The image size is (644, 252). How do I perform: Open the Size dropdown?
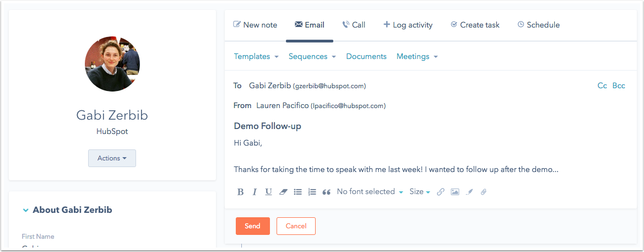pyautogui.click(x=419, y=192)
